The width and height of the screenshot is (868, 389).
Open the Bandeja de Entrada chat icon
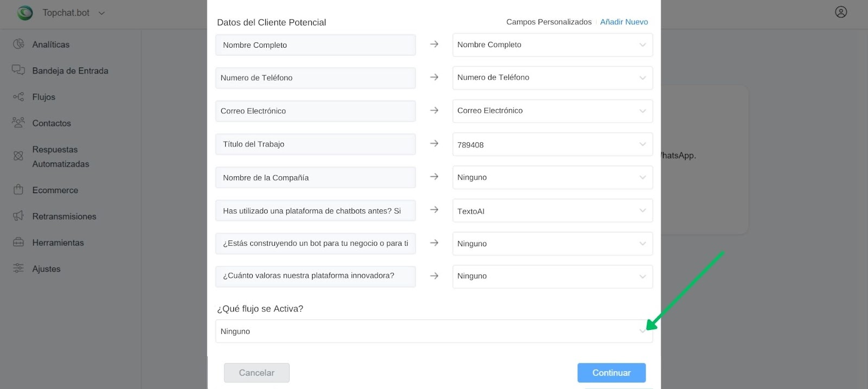pos(18,70)
